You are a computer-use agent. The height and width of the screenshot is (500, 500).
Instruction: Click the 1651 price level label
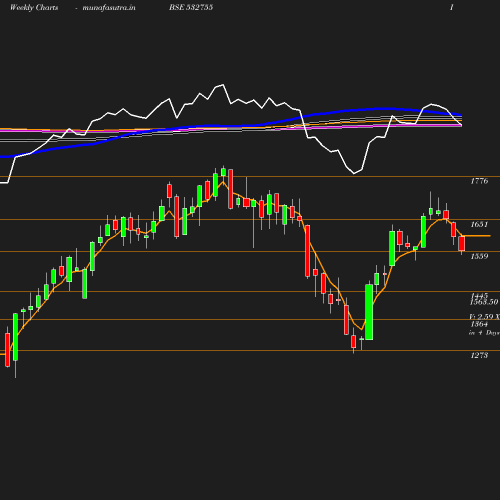(x=479, y=224)
